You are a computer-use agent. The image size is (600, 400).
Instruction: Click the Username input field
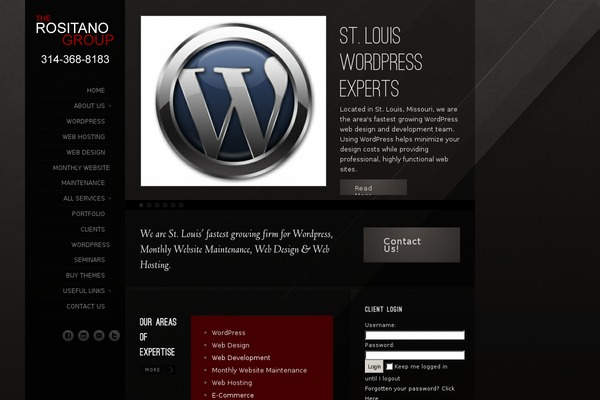(x=415, y=335)
